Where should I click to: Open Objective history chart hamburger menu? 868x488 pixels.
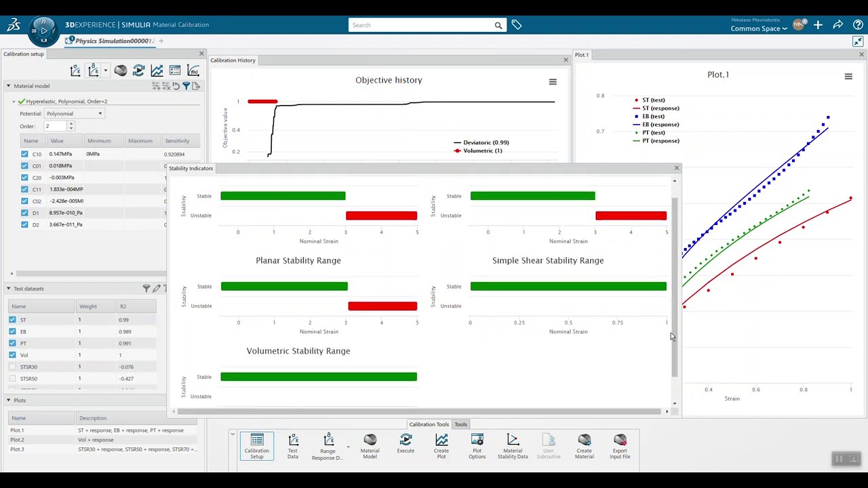click(553, 82)
